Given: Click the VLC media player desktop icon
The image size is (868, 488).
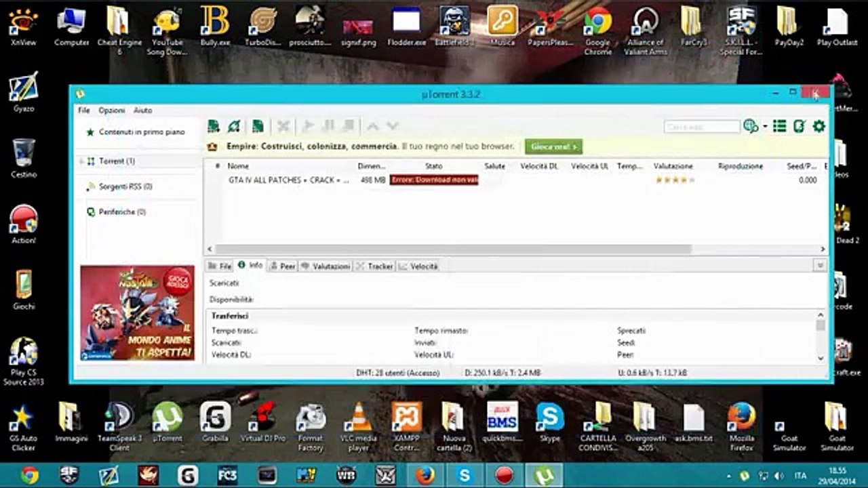Looking at the screenshot, I should [x=359, y=426].
